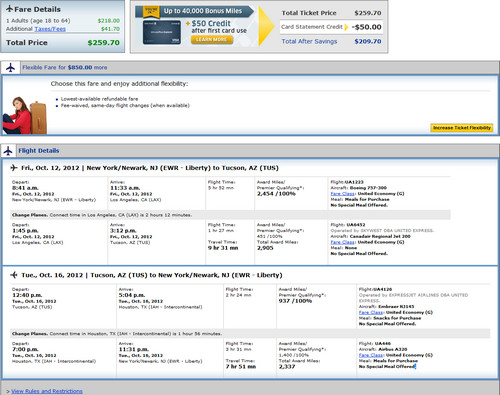
Task: Click the Card Statement Credit label
Action: [312, 27]
